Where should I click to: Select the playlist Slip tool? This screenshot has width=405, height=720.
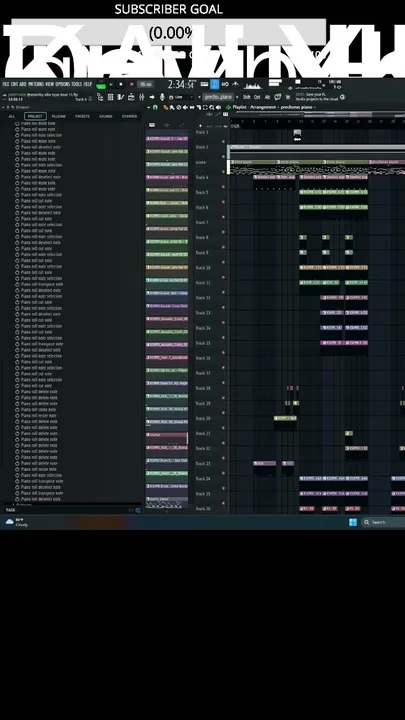pos(192,107)
